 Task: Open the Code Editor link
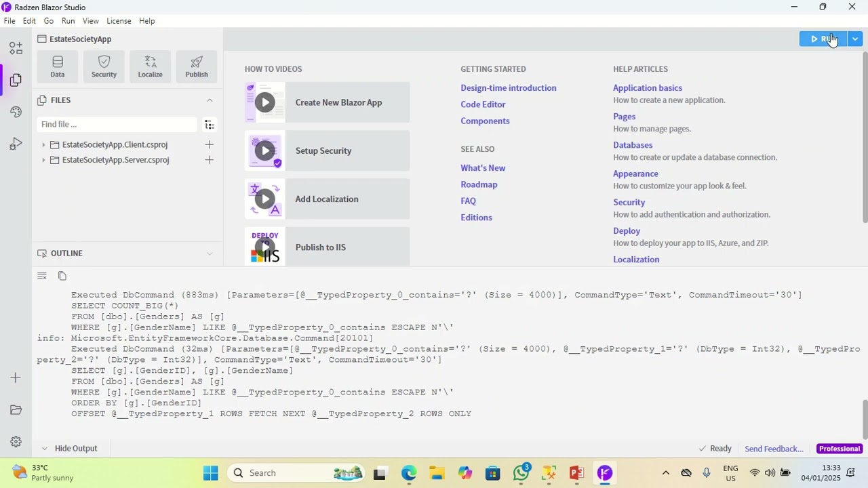(483, 104)
